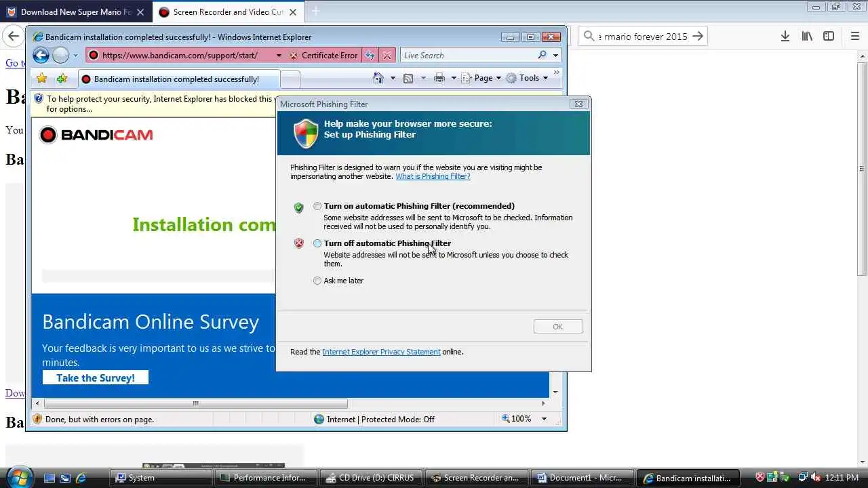Click the Take the Survey button
The width and height of the screenshot is (868, 488).
(x=96, y=378)
